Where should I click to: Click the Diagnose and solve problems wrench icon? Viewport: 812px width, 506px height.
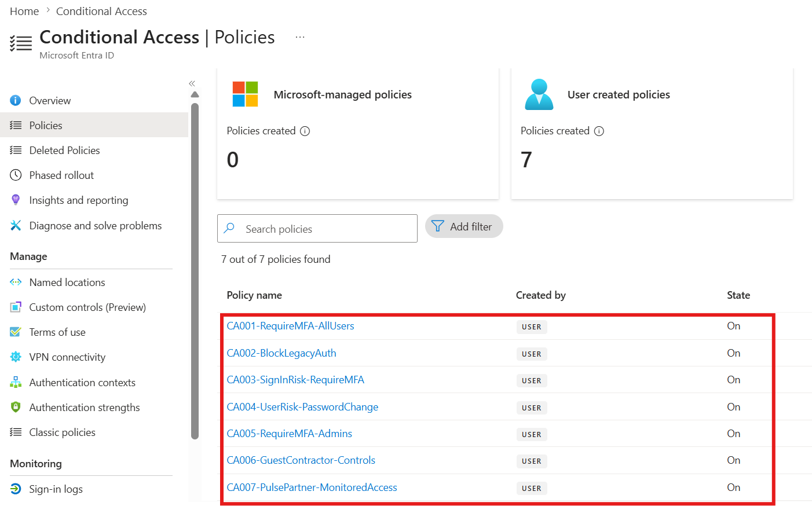(16, 226)
